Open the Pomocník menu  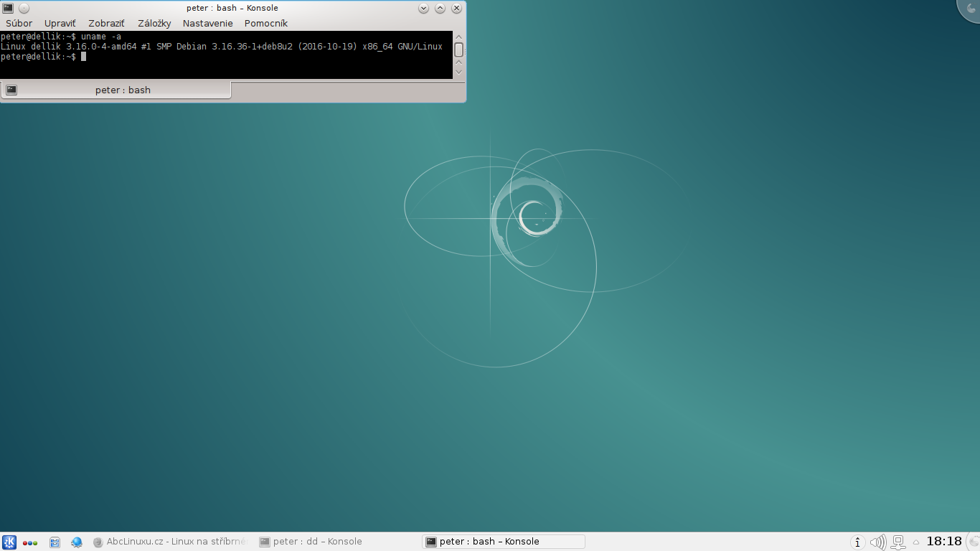tap(266, 23)
